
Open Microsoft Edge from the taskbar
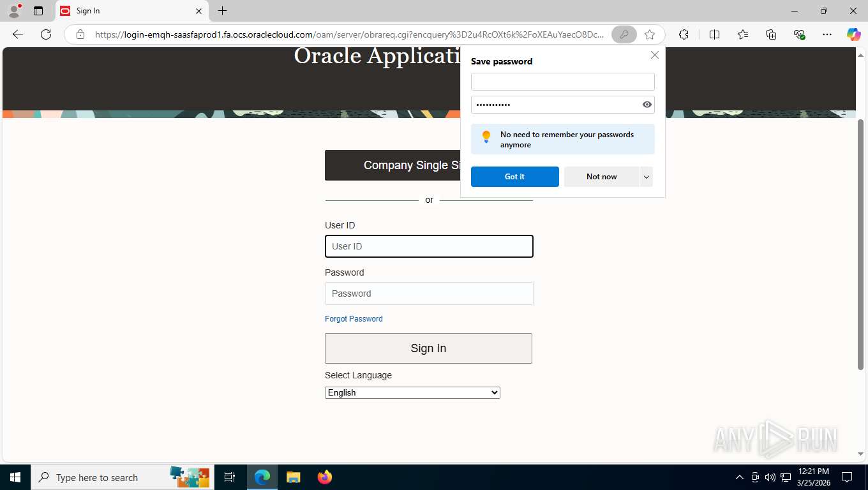[262, 477]
